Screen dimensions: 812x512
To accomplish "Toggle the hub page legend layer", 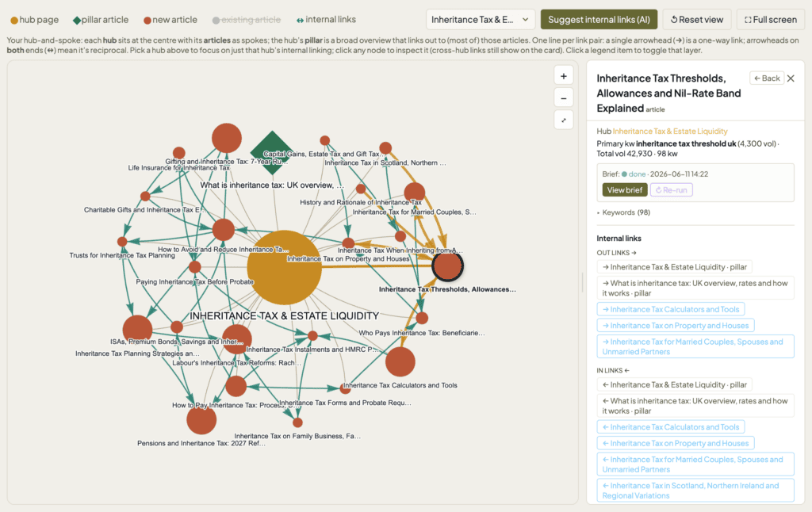I will click(35, 20).
